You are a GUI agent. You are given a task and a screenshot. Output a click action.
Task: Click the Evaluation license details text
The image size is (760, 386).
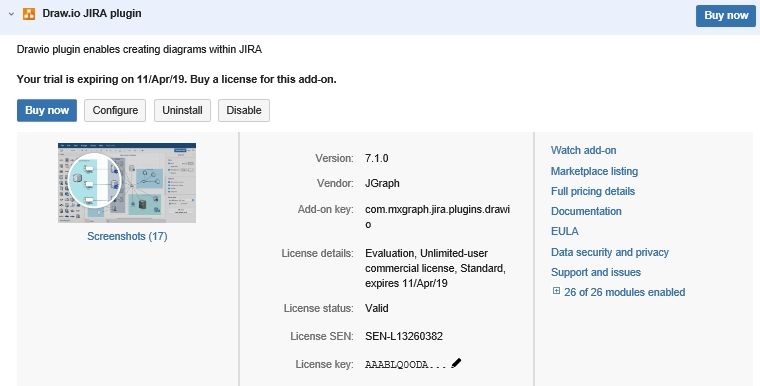(435, 268)
